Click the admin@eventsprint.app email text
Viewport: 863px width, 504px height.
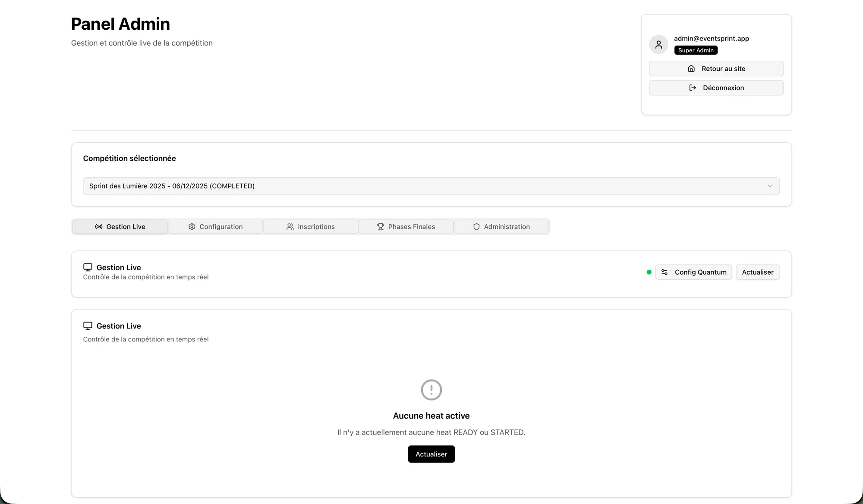click(712, 38)
